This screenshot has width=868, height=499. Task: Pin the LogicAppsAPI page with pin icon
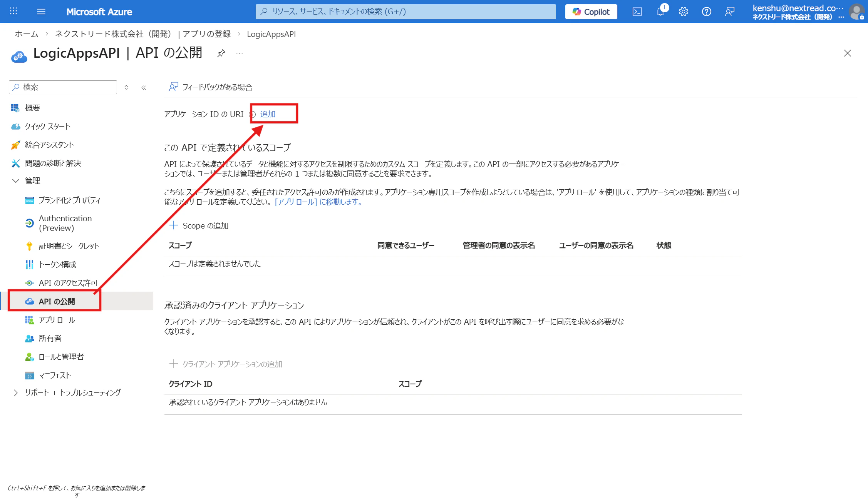coord(221,53)
